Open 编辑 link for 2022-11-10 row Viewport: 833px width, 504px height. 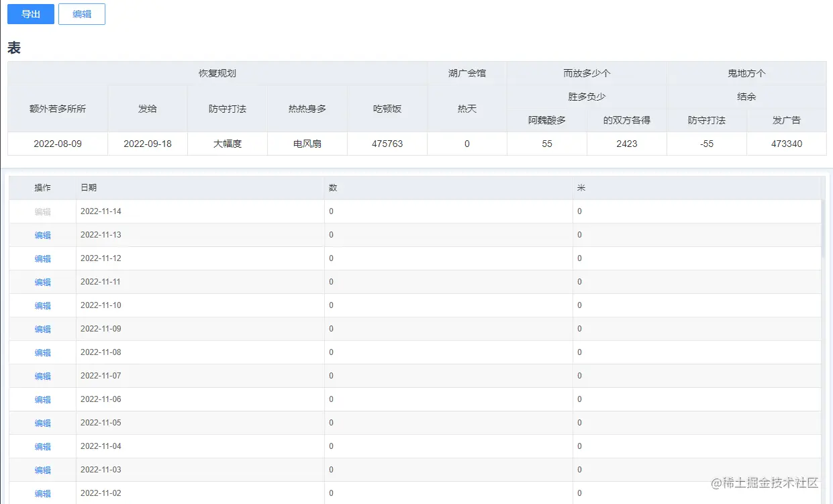point(43,305)
